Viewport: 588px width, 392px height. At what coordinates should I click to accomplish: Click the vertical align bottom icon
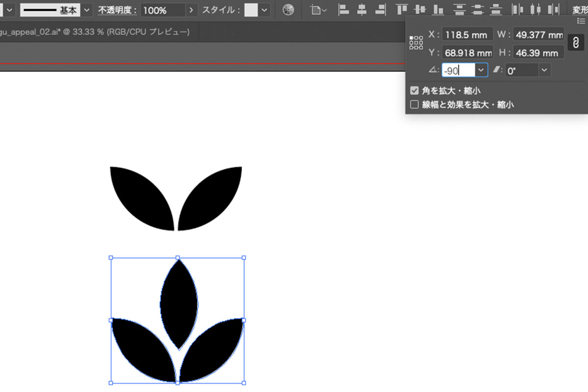(x=438, y=10)
